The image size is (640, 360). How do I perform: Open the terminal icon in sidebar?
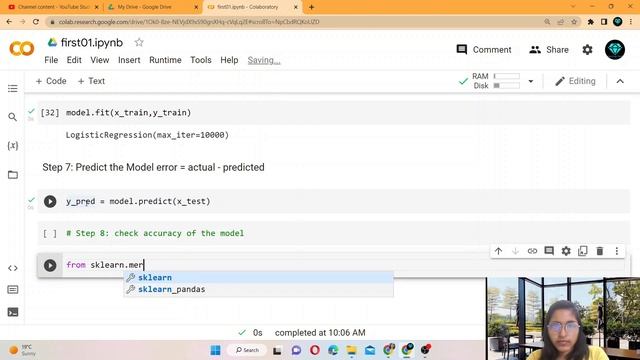tap(13, 312)
